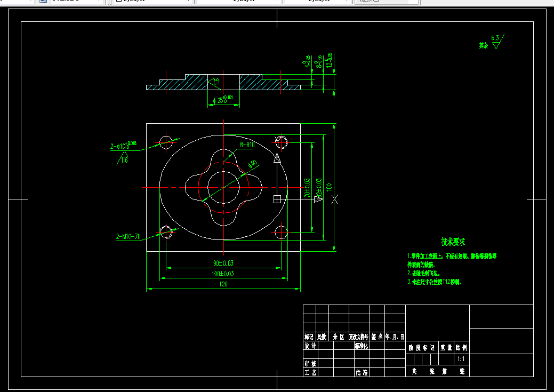The image size is (554, 392).
Task: Pick the roughness symbol inside the section bore
Action: tap(214, 82)
